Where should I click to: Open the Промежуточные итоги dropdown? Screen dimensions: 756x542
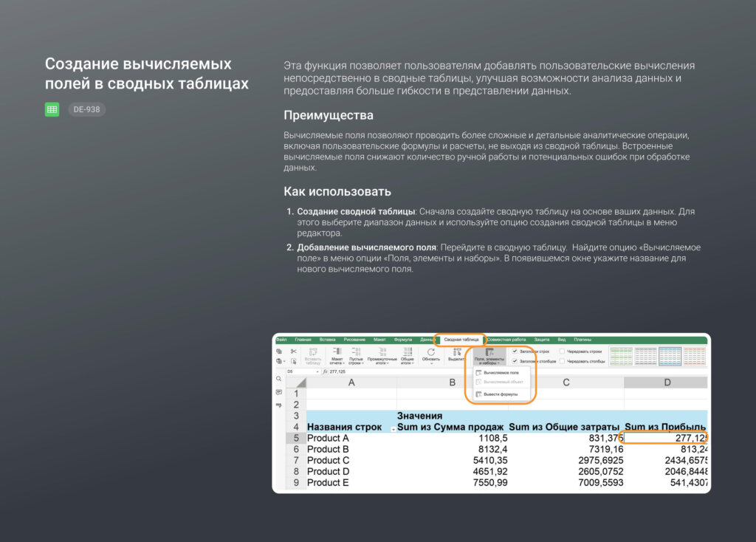382,356
